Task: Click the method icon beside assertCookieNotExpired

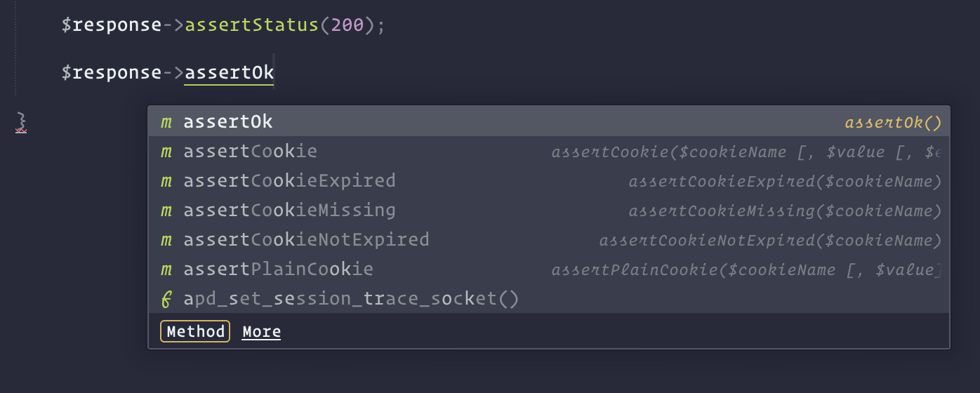Action: point(166,241)
